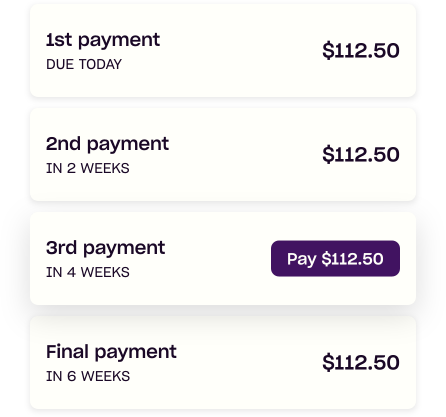Select the Final payment card
This screenshot has width=446, height=417.
(223, 362)
